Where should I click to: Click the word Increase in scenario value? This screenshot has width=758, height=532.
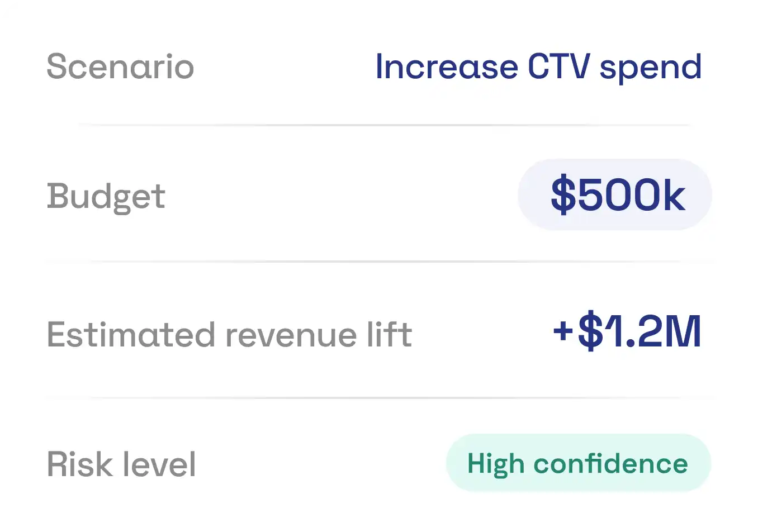tap(447, 67)
